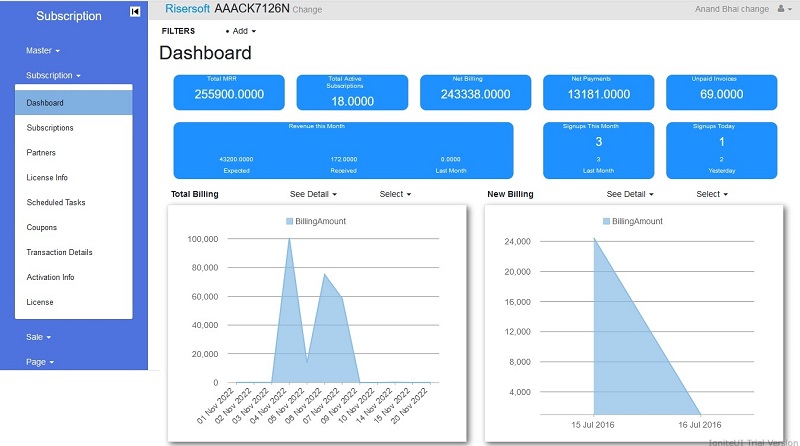The width and height of the screenshot is (800, 446).
Task: Open See Detail dropdown for Total Billing
Action: [313, 194]
